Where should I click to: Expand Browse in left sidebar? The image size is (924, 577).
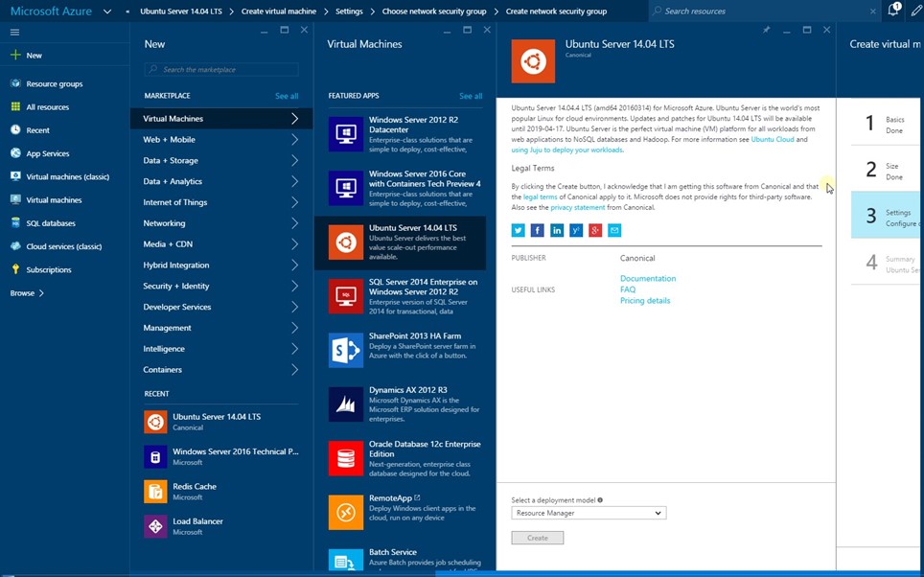(x=27, y=293)
